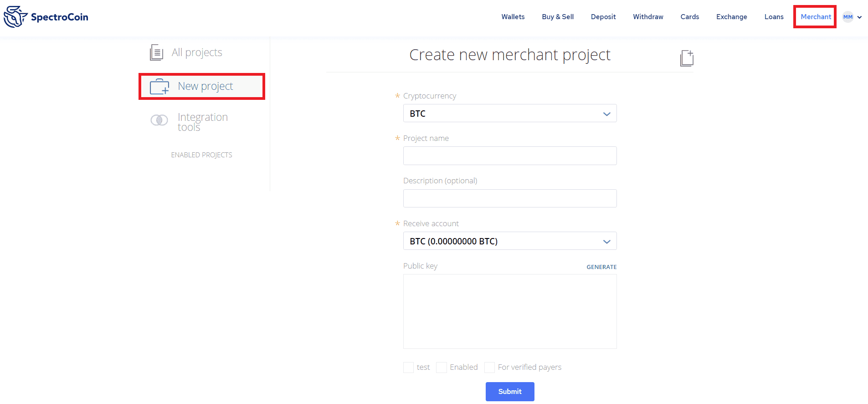
Task: Expand the account menu chevron
Action: (859, 17)
